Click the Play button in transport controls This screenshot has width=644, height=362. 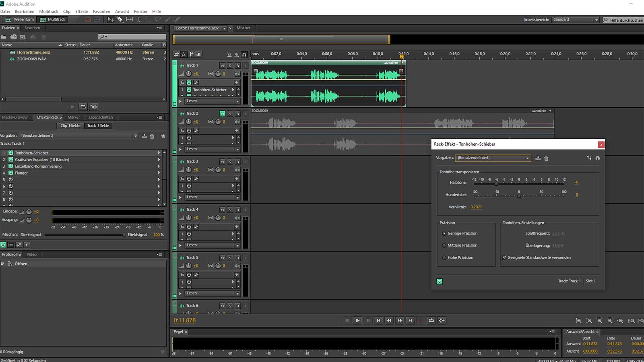pyautogui.click(x=357, y=321)
